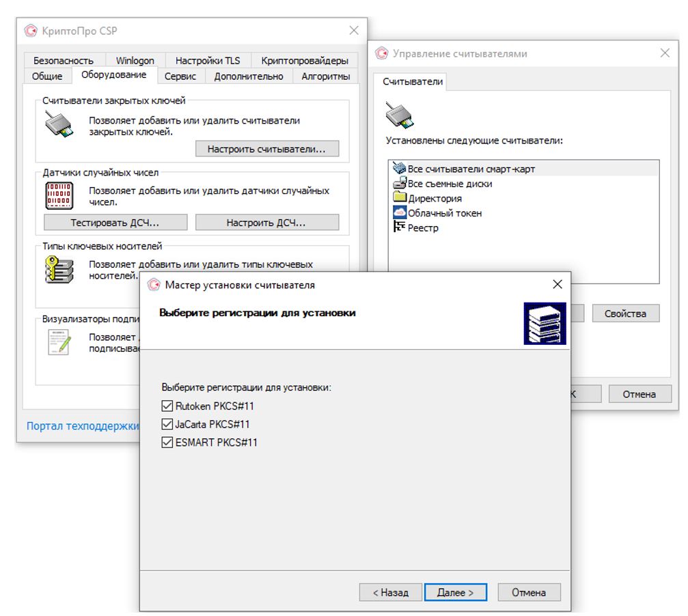Click the signature visualizers document icon
This screenshot has height=616, width=688.
59,342
